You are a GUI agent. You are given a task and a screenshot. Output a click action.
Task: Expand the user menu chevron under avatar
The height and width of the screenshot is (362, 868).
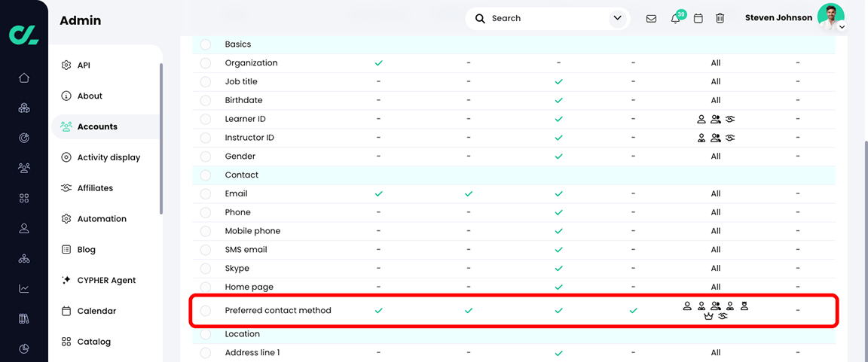tap(842, 26)
